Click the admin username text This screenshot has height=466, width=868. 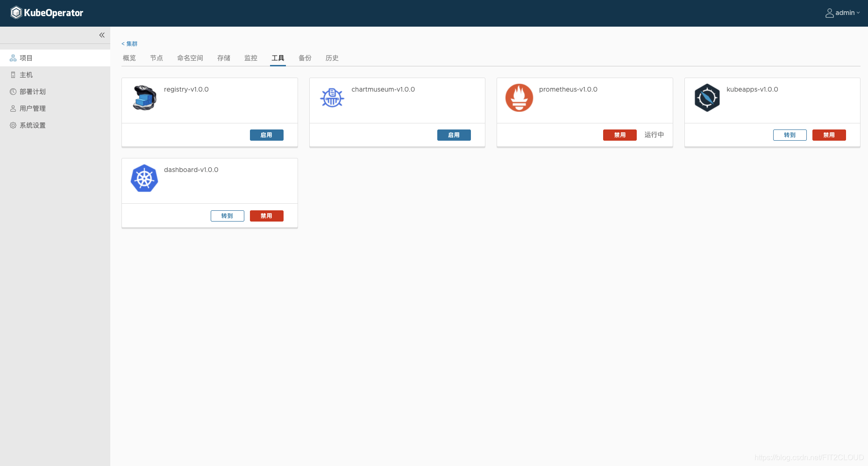(845, 13)
